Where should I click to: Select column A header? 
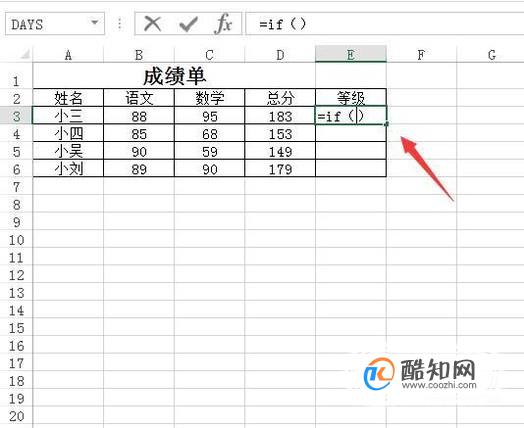(68, 54)
